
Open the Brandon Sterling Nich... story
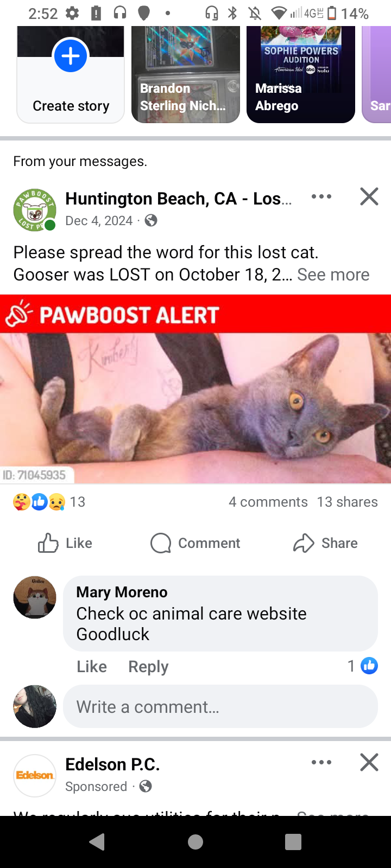pos(186,74)
